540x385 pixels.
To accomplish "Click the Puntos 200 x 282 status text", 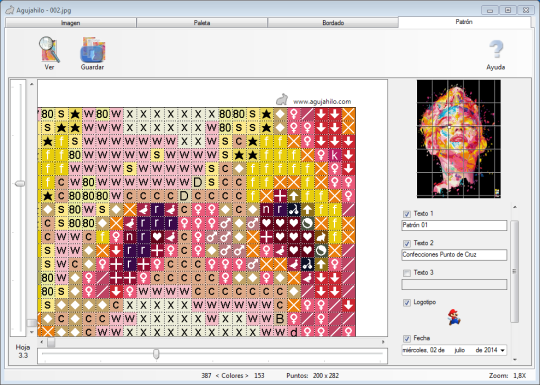I will tap(313, 375).
